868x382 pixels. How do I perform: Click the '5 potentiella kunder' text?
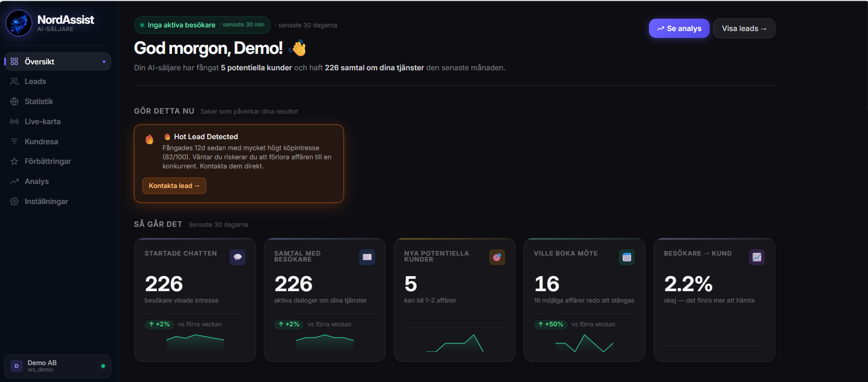[x=256, y=68]
